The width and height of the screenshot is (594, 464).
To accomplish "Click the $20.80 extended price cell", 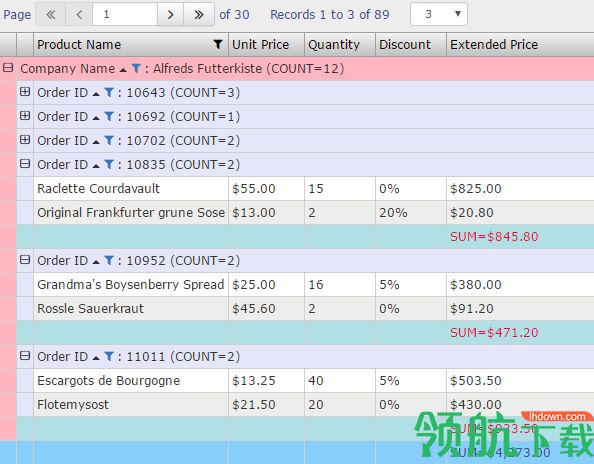I will click(x=521, y=212).
